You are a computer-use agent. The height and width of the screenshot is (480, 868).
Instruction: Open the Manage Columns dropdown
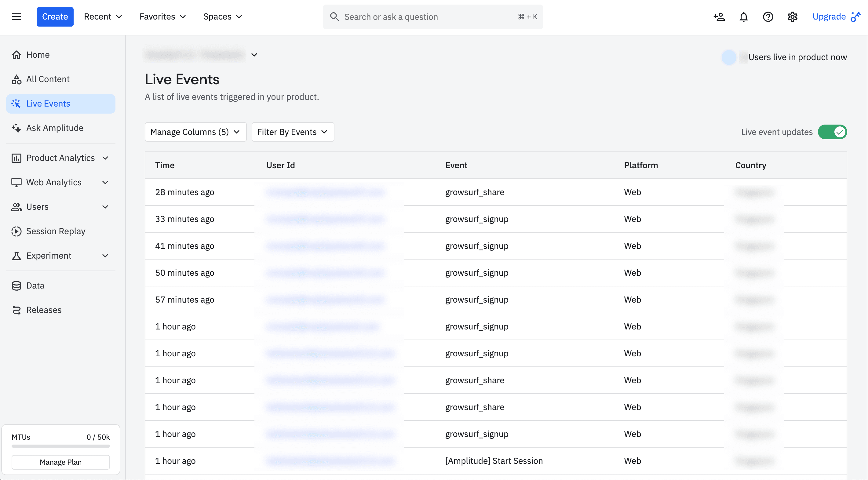[195, 132]
